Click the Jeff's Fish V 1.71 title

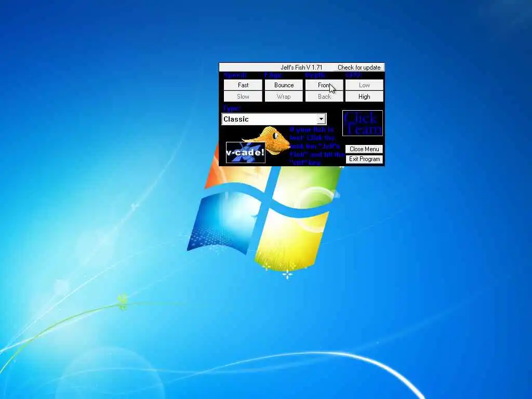[301, 68]
